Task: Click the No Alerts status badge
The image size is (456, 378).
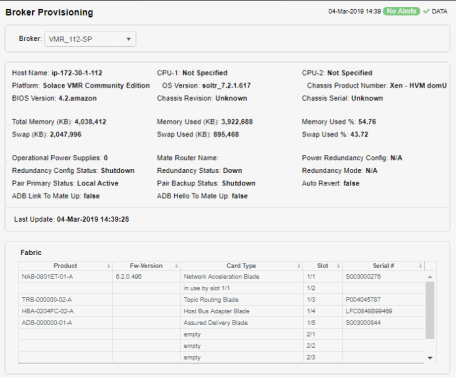Action: click(x=401, y=11)
